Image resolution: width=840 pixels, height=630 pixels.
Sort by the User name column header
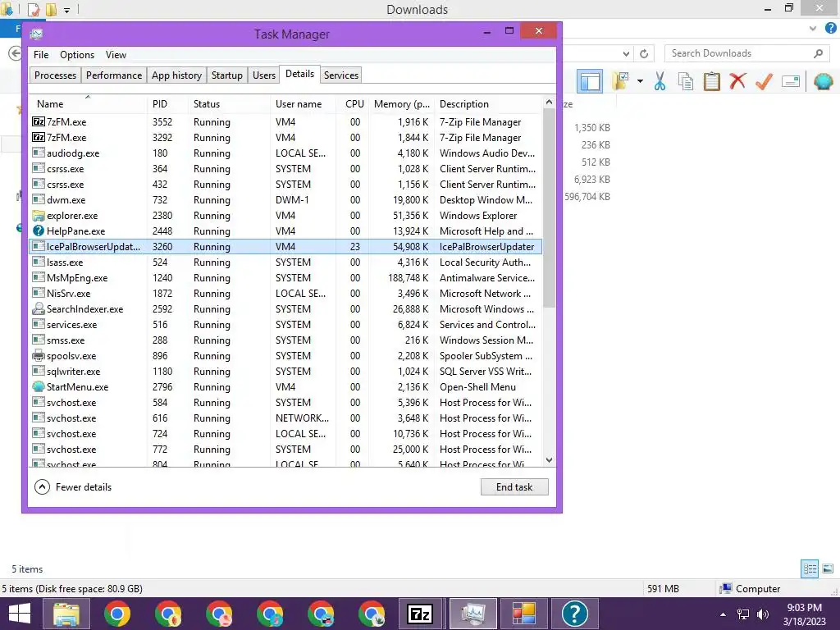[303, 104]
